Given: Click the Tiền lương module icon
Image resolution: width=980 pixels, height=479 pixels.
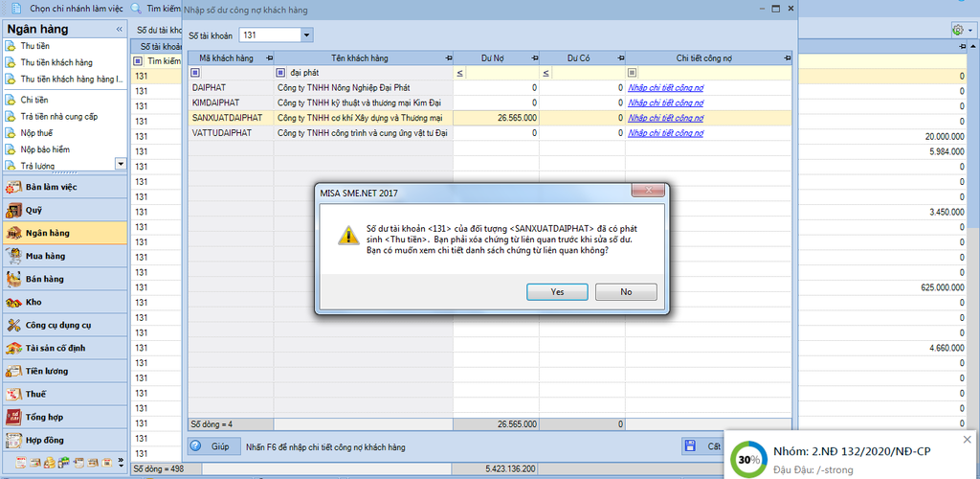Looking at the screenshot, I should 13,372.
